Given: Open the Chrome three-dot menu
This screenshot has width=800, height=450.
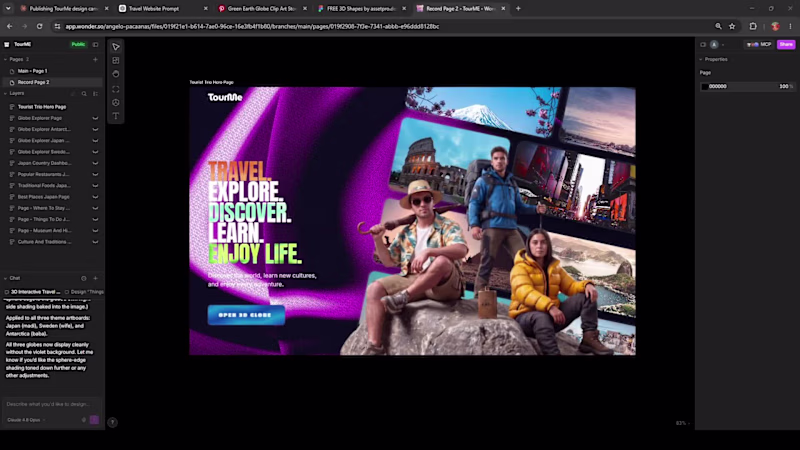Looking at the screenshot, I should (x=790, y=27).
